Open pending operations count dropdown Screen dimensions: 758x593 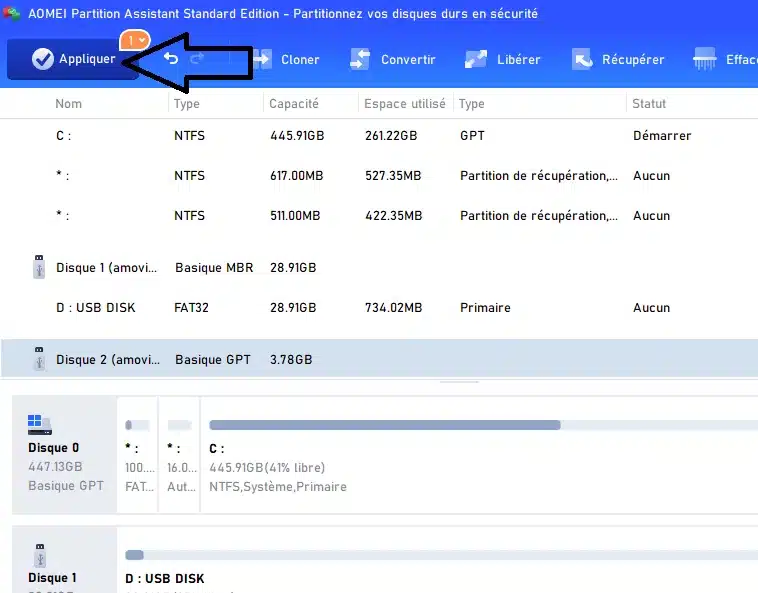[x=135, y=41]
